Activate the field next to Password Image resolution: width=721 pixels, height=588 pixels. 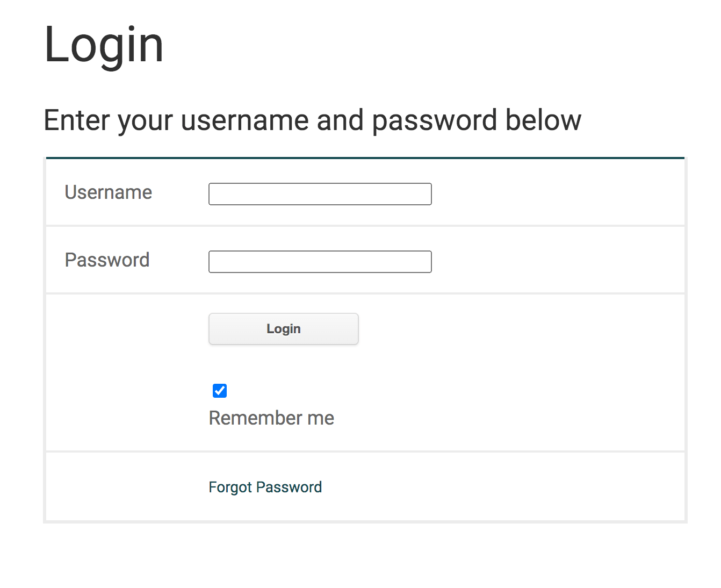320,262
